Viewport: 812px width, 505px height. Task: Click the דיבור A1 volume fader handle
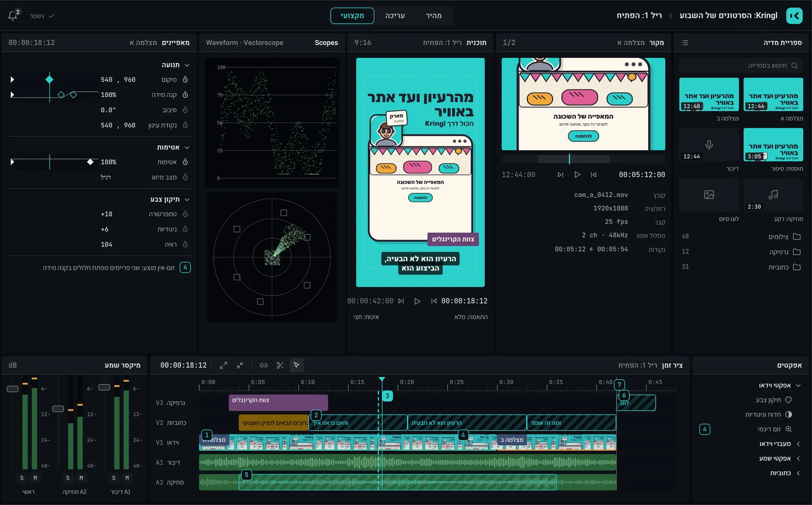104,387
